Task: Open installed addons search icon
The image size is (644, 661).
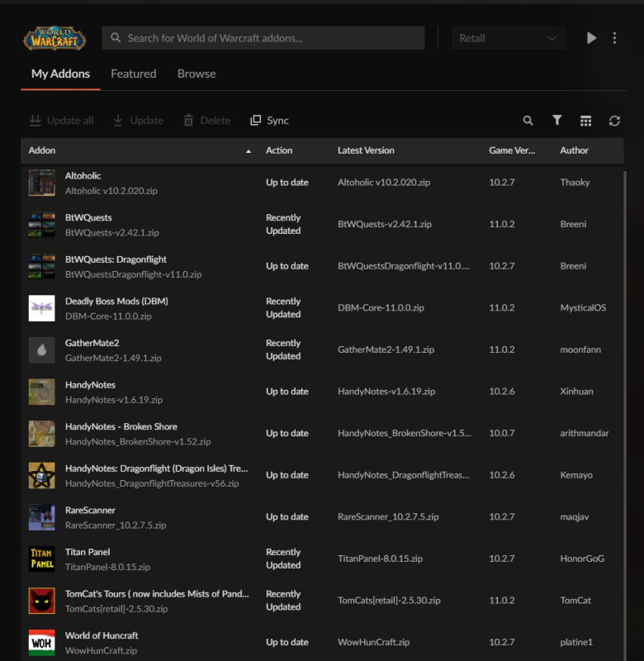Action: pyautogui.click(x=528, y=121)
